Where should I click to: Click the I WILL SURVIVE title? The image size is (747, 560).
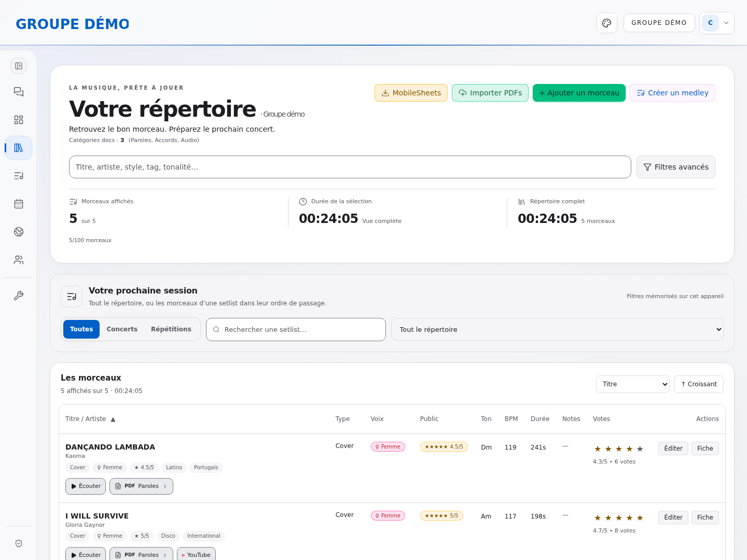coord(97,516)
